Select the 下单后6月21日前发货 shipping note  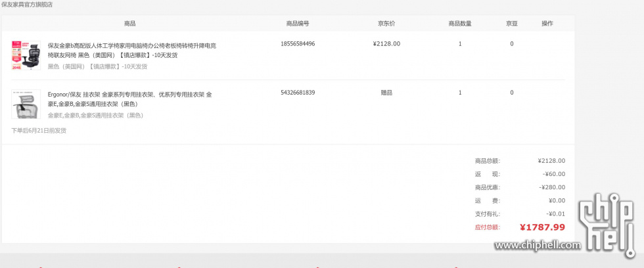(x=39, y=131)
